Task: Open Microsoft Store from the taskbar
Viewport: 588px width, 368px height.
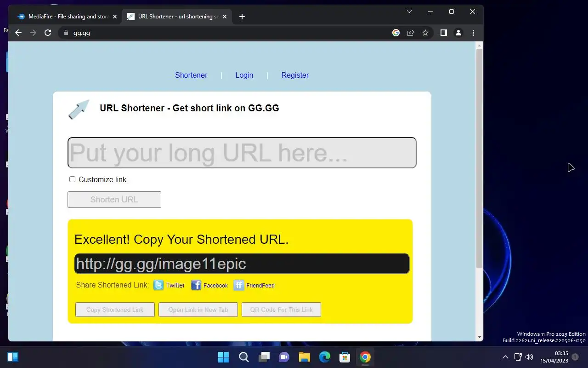Action: 345,357
